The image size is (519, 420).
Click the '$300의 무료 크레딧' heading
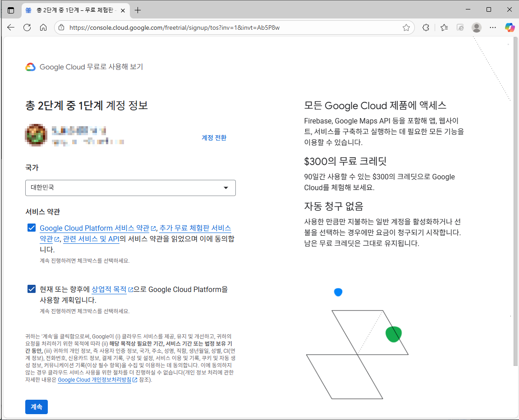pyautogui.click(x=345, y=161)
